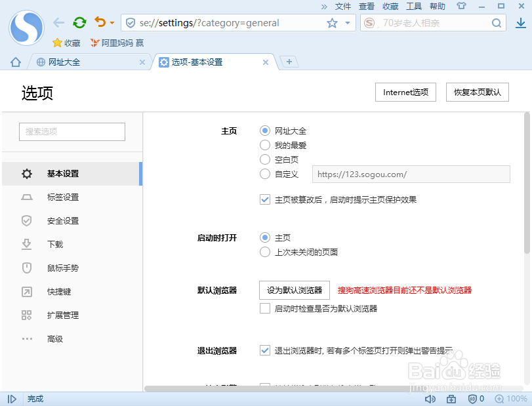The height and width of the screenshot is (406, 532).
Task: Open the 阿里妈妈 赢 bookmark
Action: click(117, 43)
